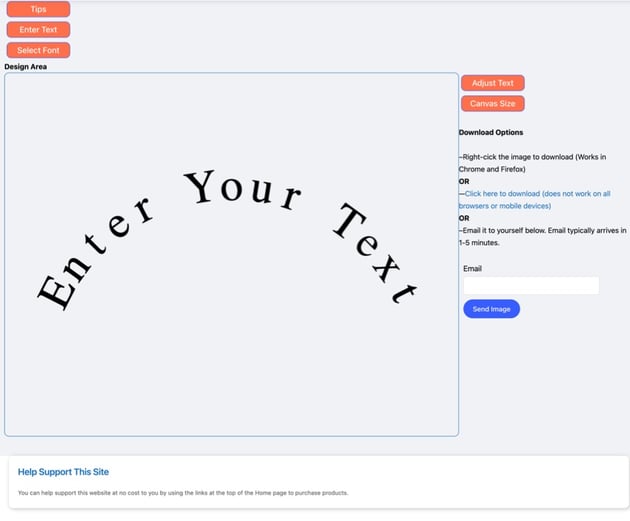Click the curved word 'Your' on canvas
Viewport: 630px width, 521px height.
click(242, 190)
